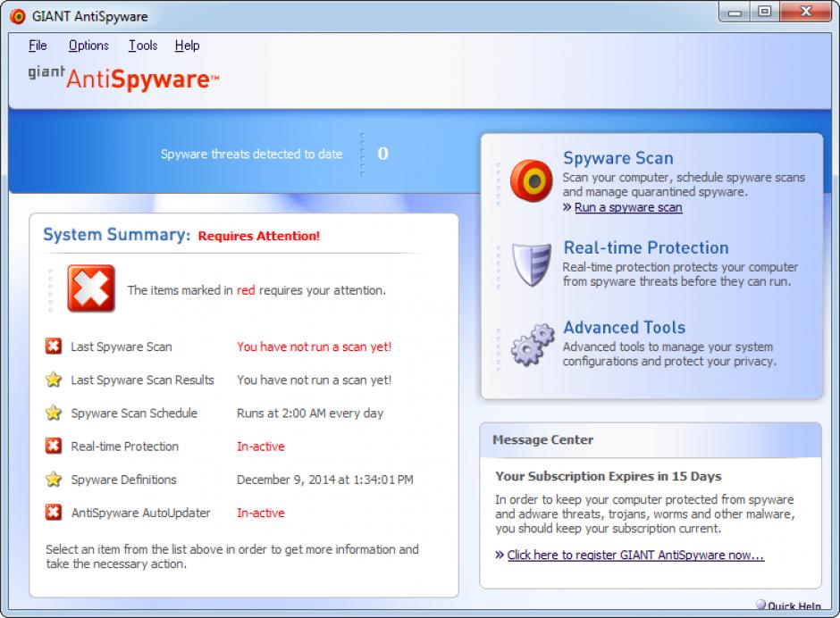This screenshot has width=840, height=618.
Task: Select the Spyware Definitions item
Action: [x=123, y=480]
